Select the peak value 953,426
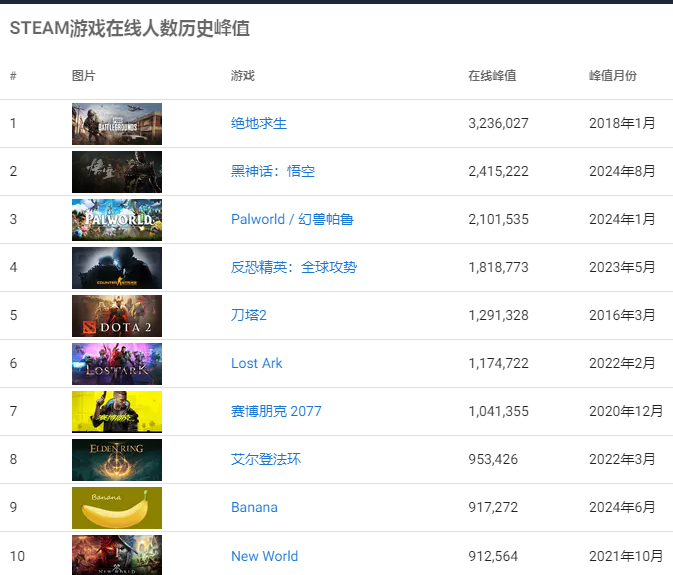 click(493, 460)
